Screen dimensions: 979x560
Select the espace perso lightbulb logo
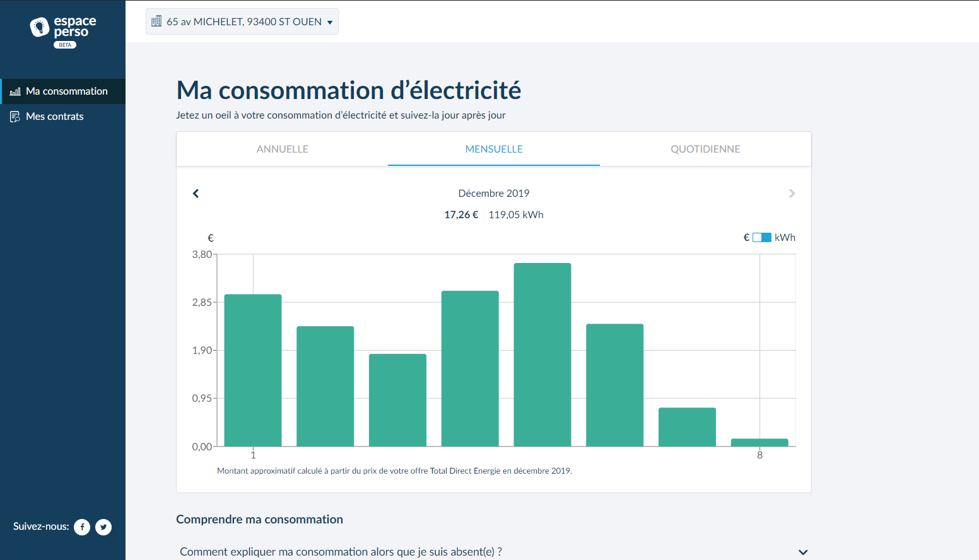41,25
